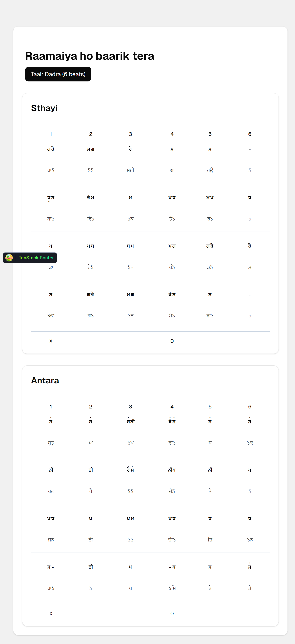
Task: Click the TanStack Router logo icon
Action: click(9, 258)
